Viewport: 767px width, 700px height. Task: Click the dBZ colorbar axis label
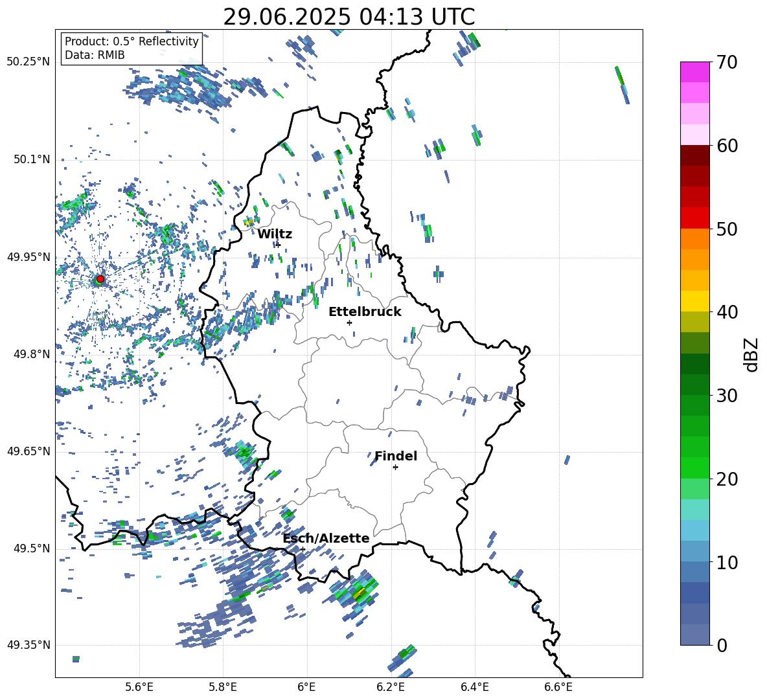point(751,354)
